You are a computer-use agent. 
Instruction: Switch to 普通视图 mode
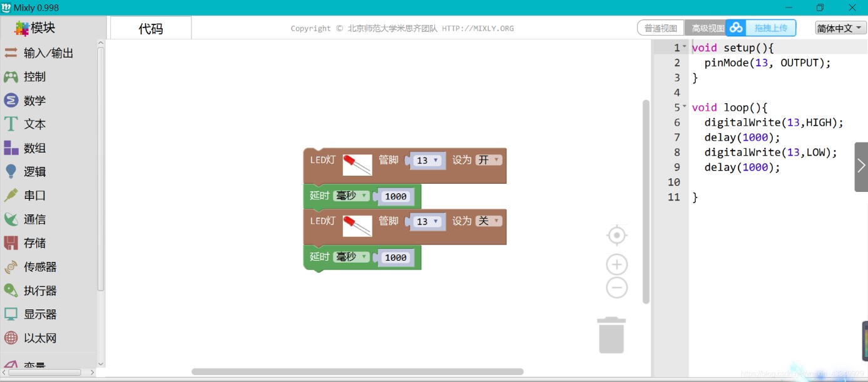click(659, 28)
